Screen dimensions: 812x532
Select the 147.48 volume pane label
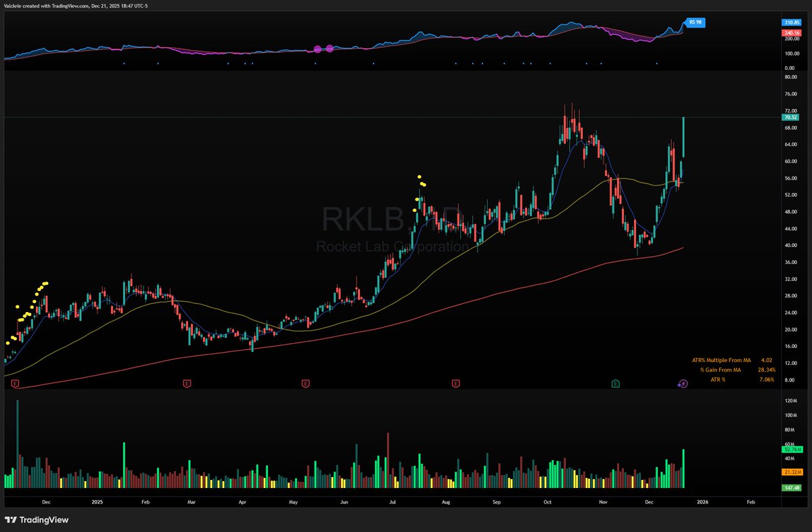tap(792, 487)
